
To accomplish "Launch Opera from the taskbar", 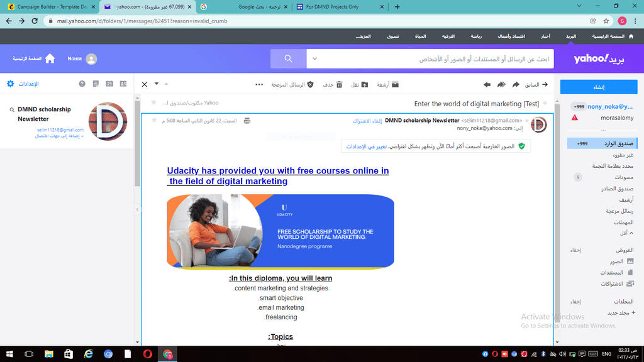I will (x=147, y=354).
